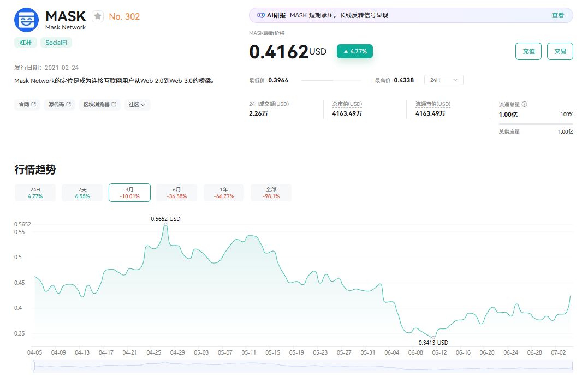Viewport: 588px width, 389px height.
Task: Click the SocialFi tag
Action: point(56,43)
